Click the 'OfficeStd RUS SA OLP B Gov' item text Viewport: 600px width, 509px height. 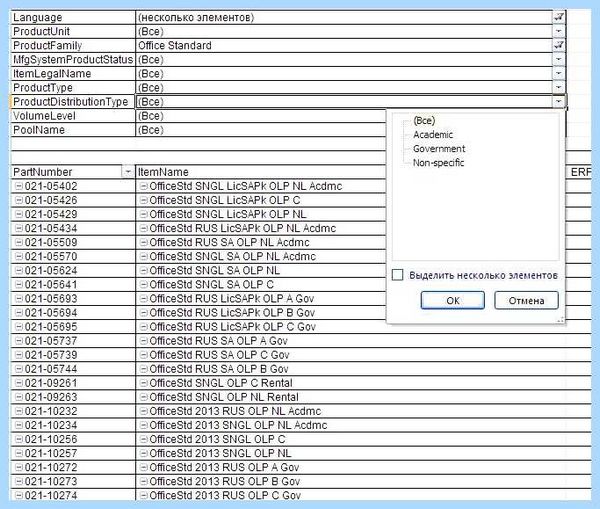point(218,369)
